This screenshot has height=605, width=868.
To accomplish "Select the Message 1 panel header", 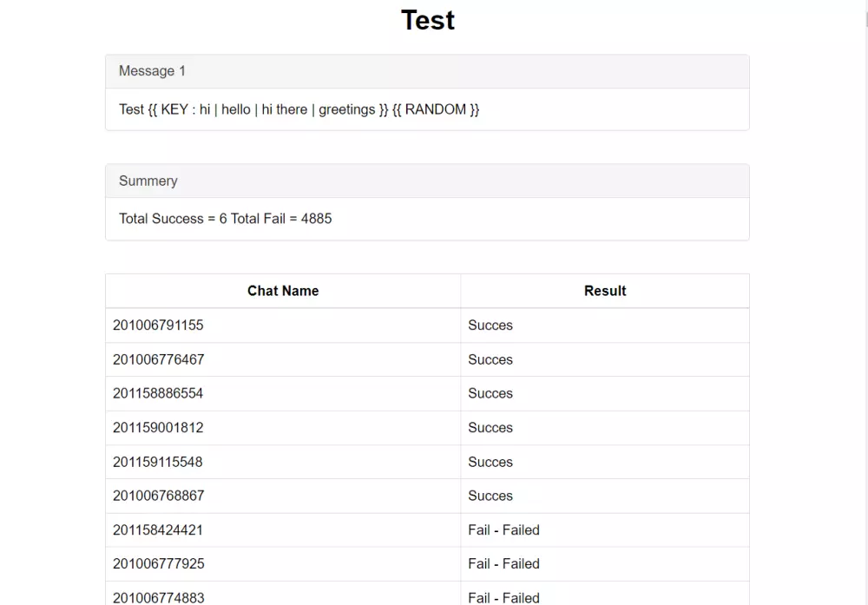I will (427, 71).
